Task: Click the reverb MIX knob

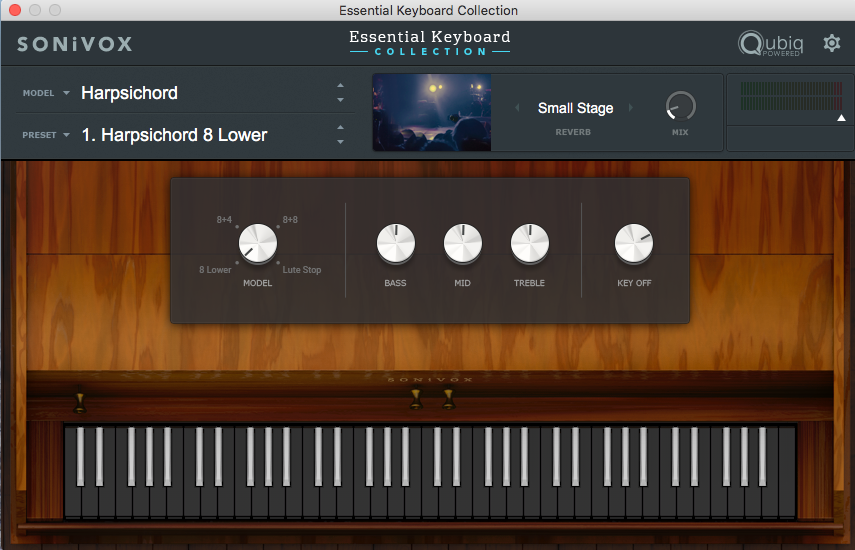Action: point(680,107)
